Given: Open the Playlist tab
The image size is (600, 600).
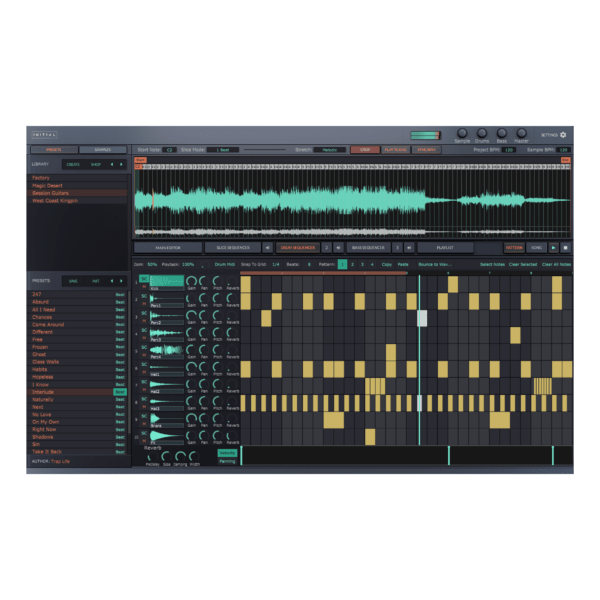Looking at the screenshot, I should [x=445, y=248].
